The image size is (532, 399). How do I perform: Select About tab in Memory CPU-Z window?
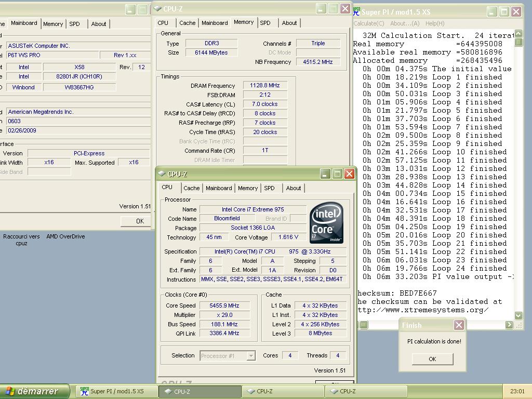point(289,23)
